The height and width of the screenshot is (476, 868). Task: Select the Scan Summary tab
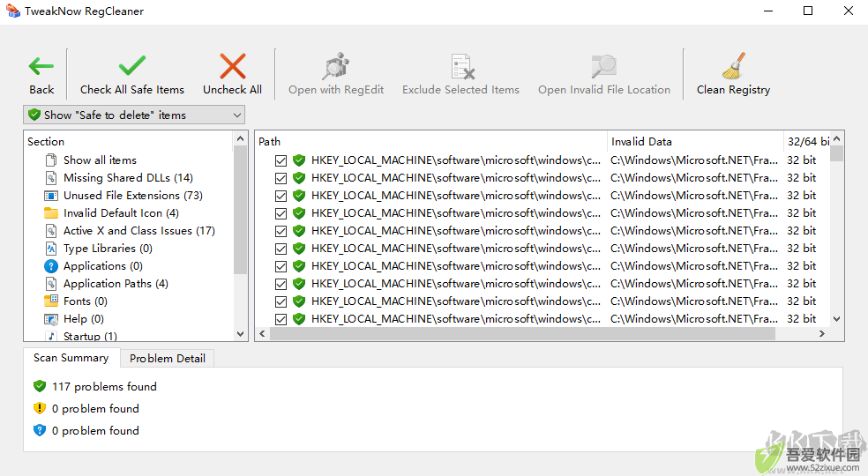click(x=71, y=358)
